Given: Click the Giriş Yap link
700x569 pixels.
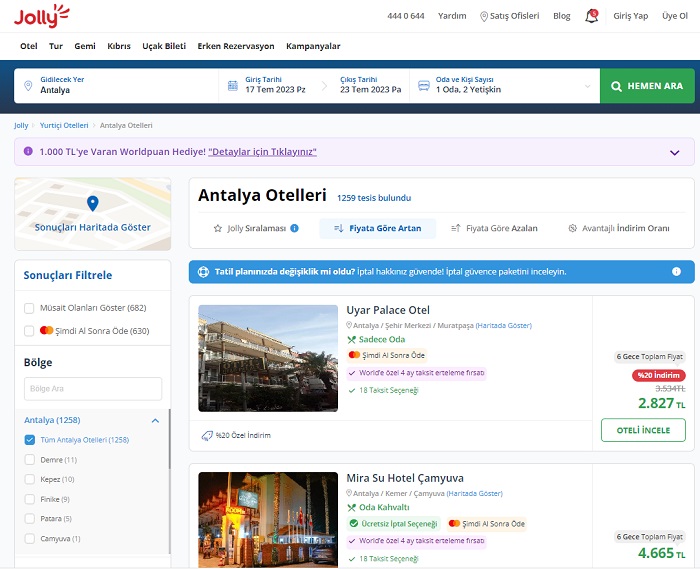Looking at the screenshot, I should pos(630,16).
